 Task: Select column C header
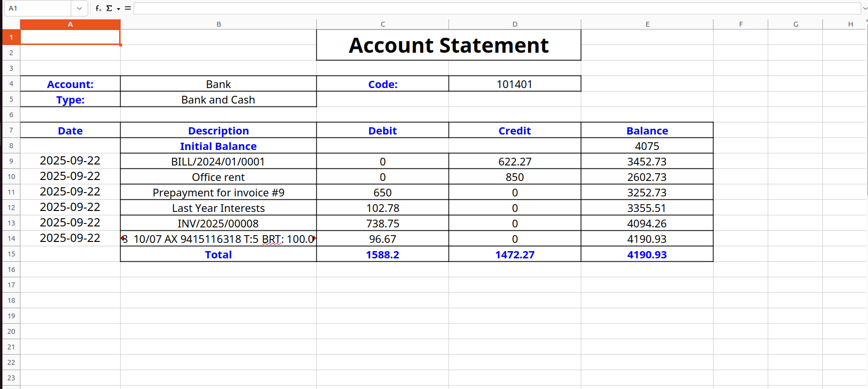[x=383, y=24]
